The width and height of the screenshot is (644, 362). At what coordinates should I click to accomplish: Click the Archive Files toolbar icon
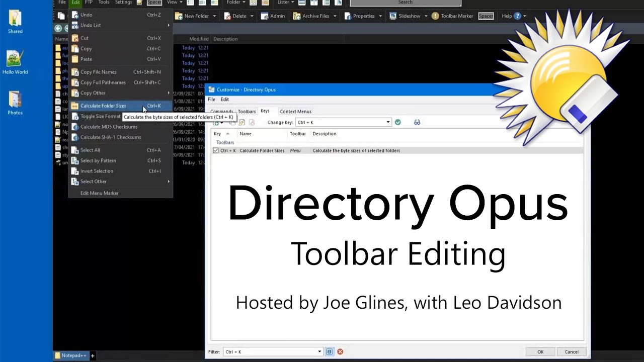point(296,16)
